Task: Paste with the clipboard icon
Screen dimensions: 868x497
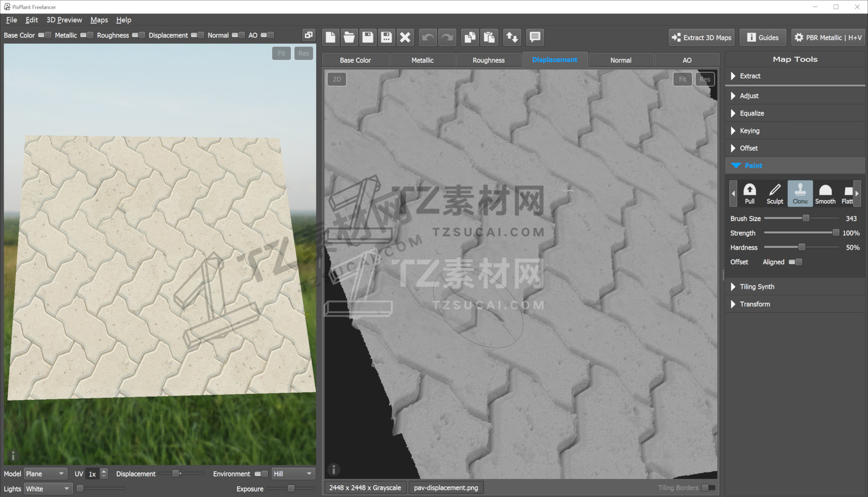Action: (x=489, y=37)
